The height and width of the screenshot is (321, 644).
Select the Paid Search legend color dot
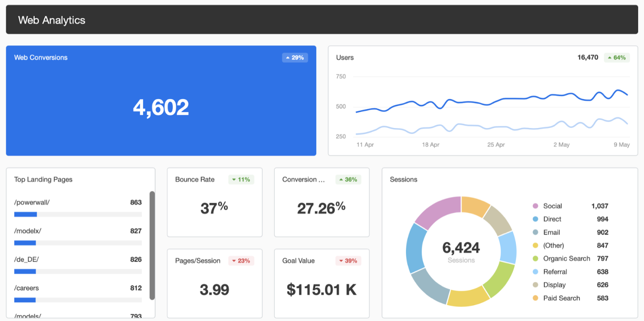pyautogui.click(x=535, y=298)
